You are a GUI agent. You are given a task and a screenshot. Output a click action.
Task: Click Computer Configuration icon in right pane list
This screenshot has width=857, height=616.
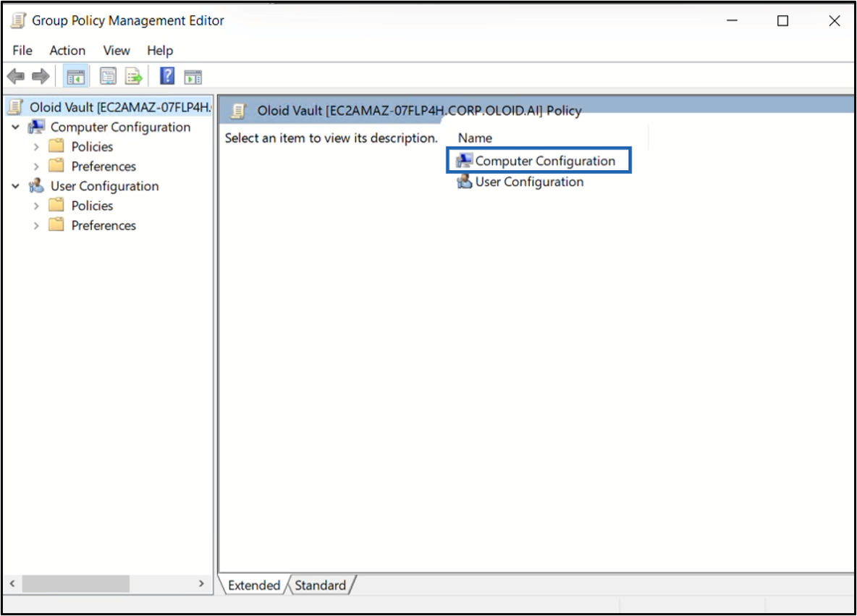[x=464, y=160]
